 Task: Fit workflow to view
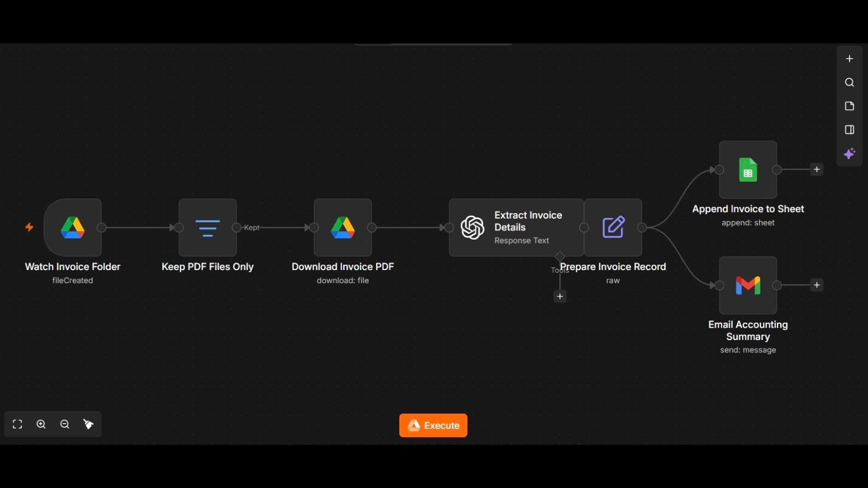pyautogui.click(x=17, y=425)
